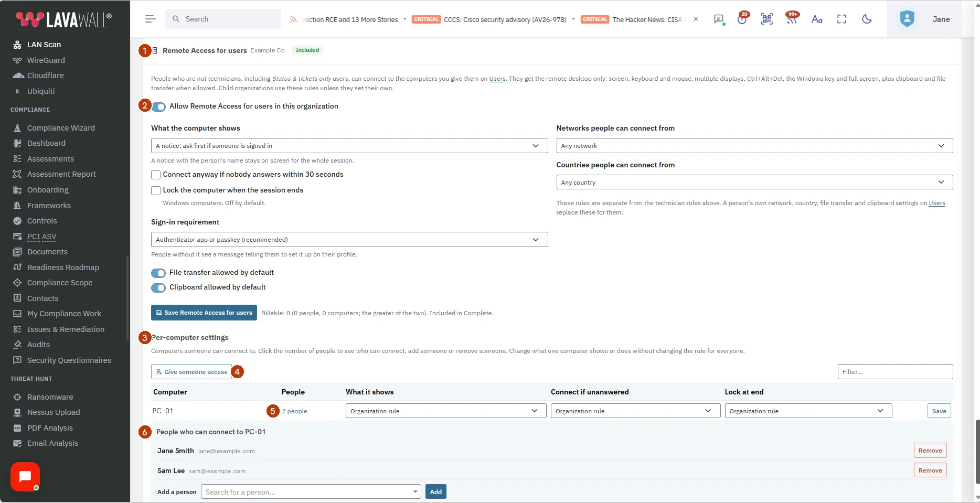Viewport: 980px width, 503px height.
Task: Click Add button beside person search
Action: [x=436, y=492]
